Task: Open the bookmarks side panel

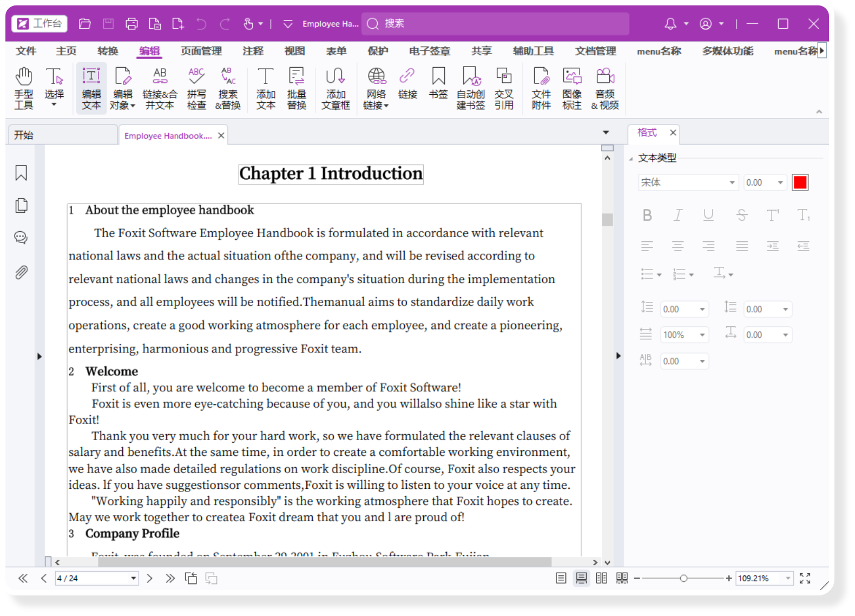Action: tap(21, 173)
